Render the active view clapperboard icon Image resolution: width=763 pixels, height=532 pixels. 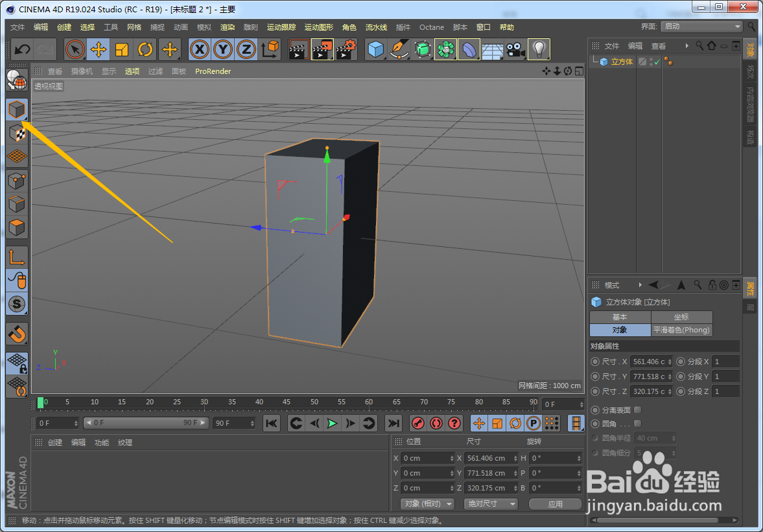tap(298, 49)
